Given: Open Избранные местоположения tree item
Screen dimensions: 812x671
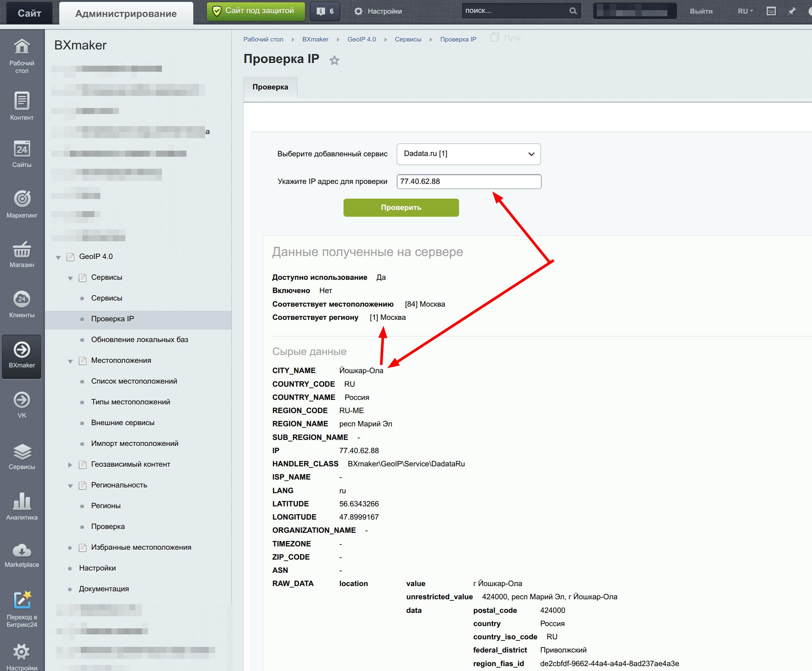Looking at the screenshot, I should 141,547.
